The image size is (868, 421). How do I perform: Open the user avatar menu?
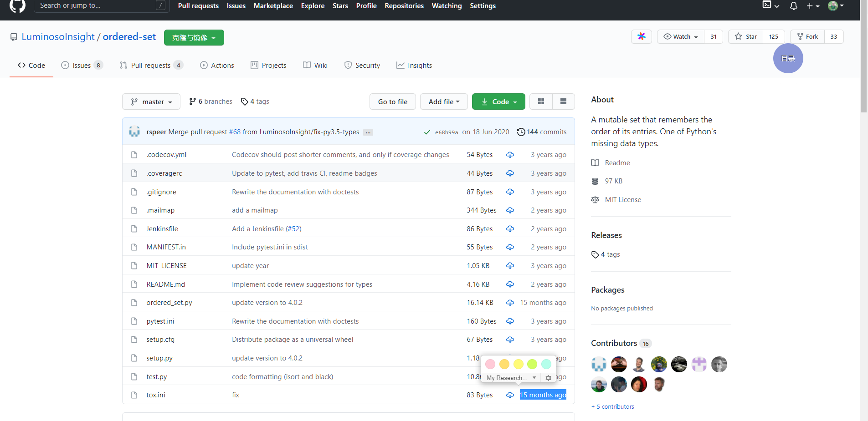[x=836, y=6]
